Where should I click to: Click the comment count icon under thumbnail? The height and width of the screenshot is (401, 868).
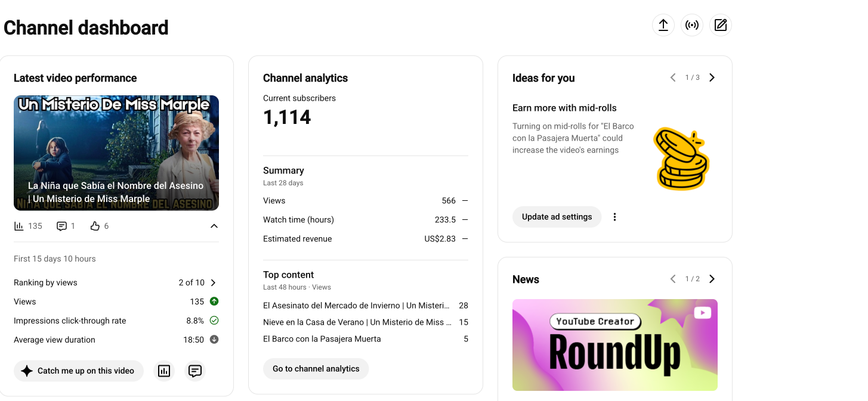tap(61, 226)
